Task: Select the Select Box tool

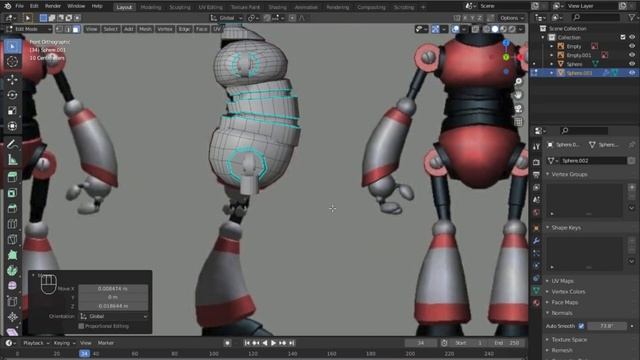Action: [12, 46]
